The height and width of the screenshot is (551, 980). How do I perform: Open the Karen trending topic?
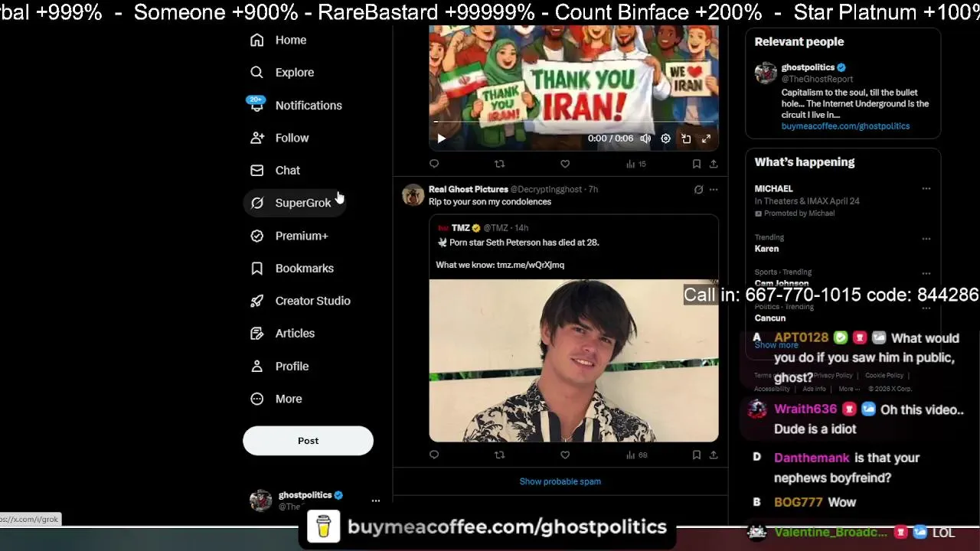[766, 249]
